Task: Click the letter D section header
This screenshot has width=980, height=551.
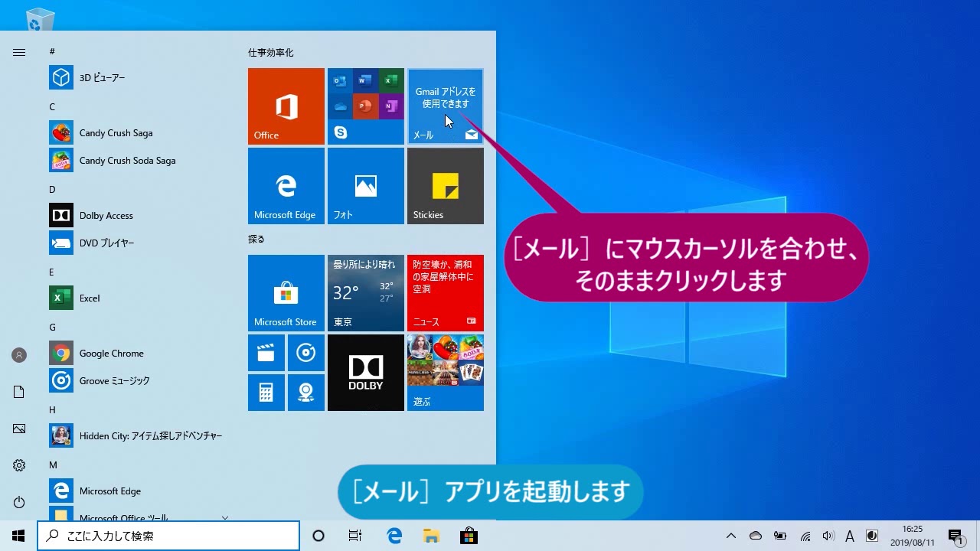Action: [x=52, y=190]
